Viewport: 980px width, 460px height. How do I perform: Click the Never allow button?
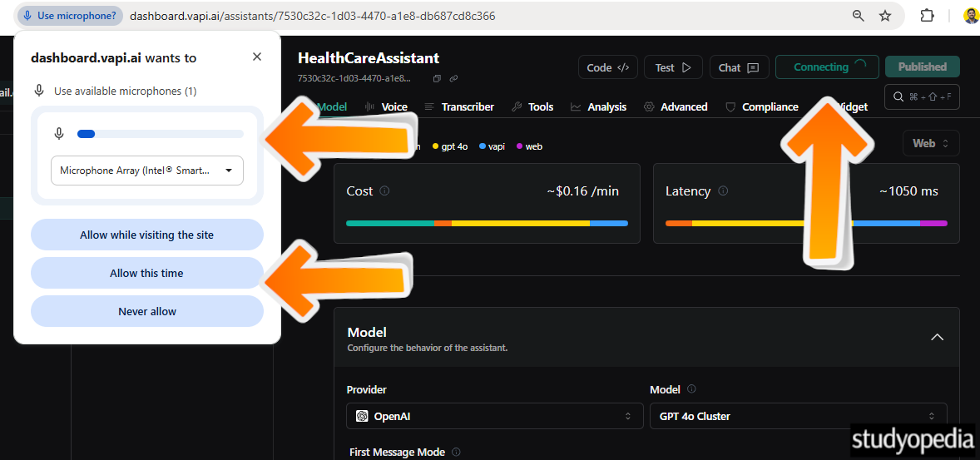[x=147, y=312]
